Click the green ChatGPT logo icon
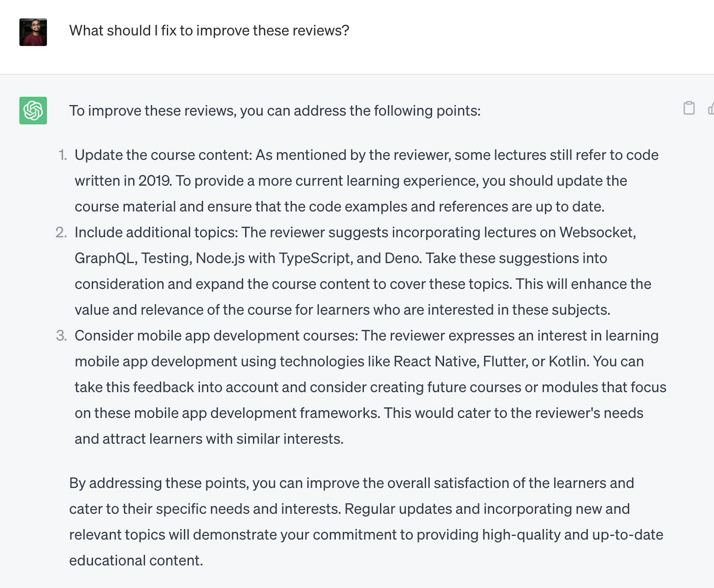Viewport: 714px width, 588px height. [33, 110]
